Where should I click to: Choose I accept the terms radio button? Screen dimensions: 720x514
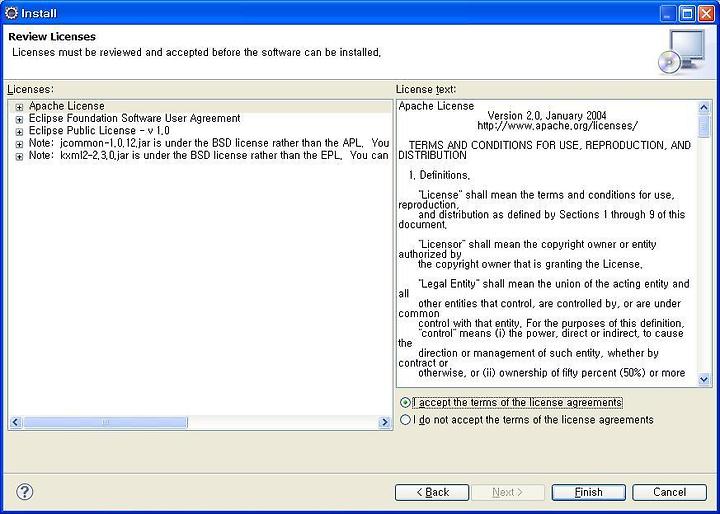tap(405, 403)
